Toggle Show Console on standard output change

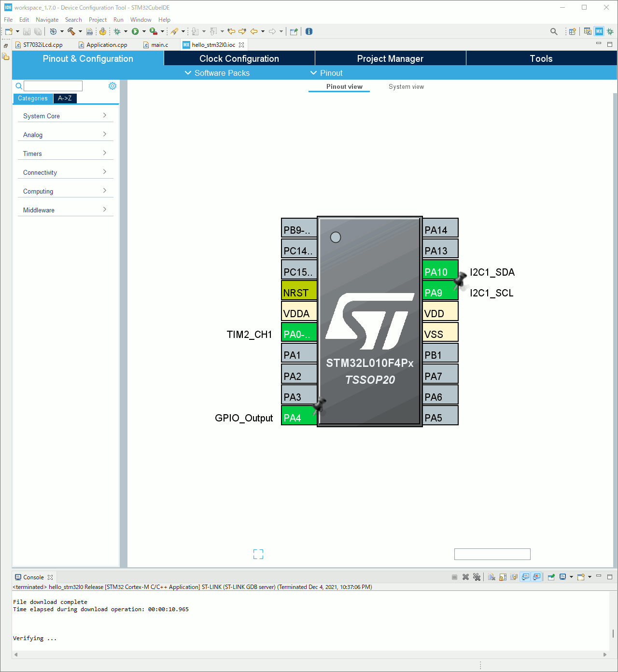tap(525, 577)
